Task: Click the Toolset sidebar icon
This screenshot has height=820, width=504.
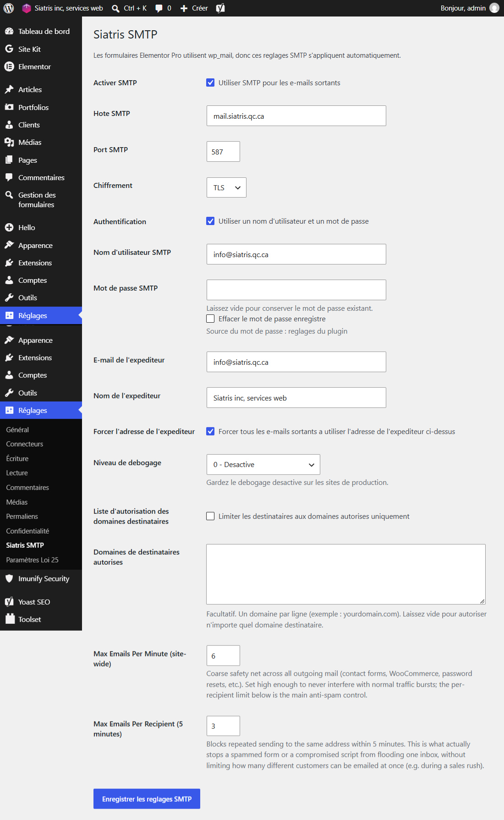Action: pyautogui.click(x=10, y=619)
